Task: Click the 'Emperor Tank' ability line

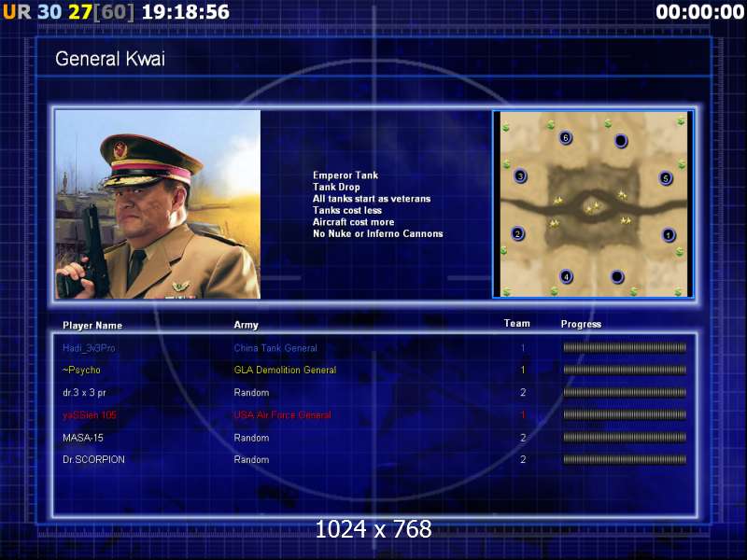Action: (x=345, y=175)
